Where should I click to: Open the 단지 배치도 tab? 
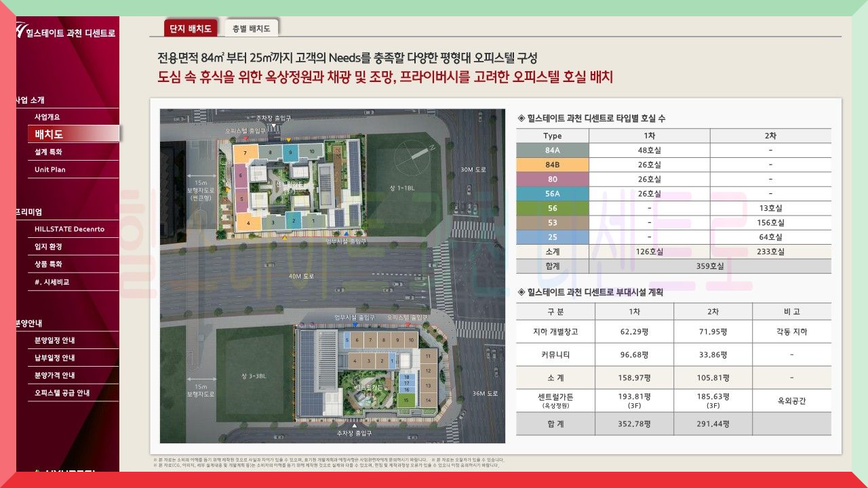click(x=191, y=28)
